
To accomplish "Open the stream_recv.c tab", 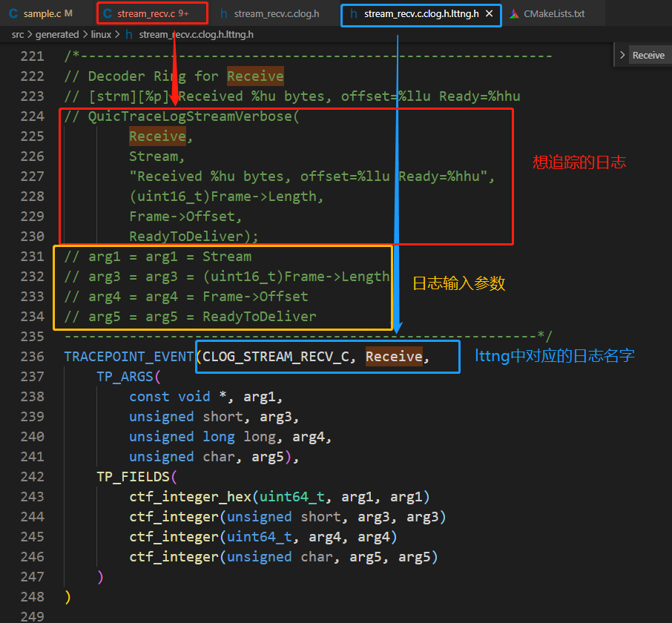I will pyautogui.click(x=152, y=13).
